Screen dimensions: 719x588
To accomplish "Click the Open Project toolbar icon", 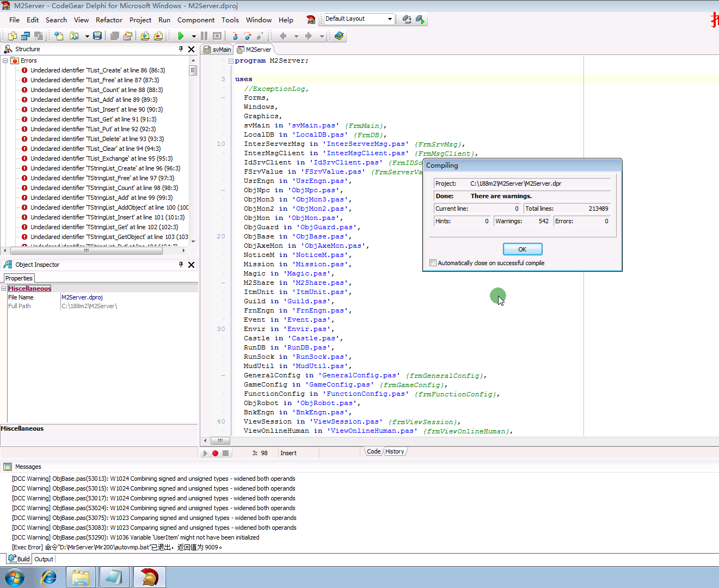I will [x=128, y=36].
